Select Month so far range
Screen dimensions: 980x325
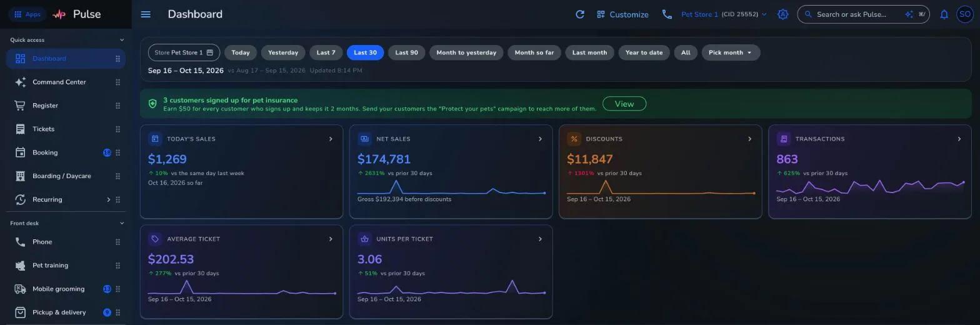coord(534,52)
